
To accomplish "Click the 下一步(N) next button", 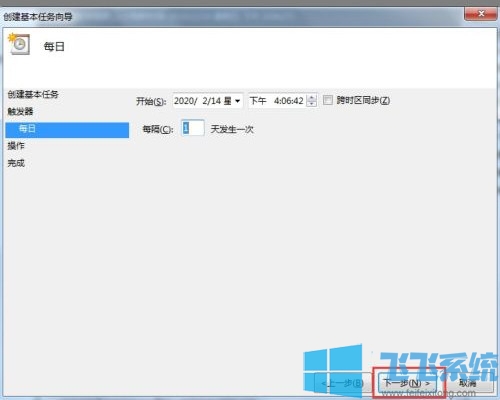I will [406, 383].
